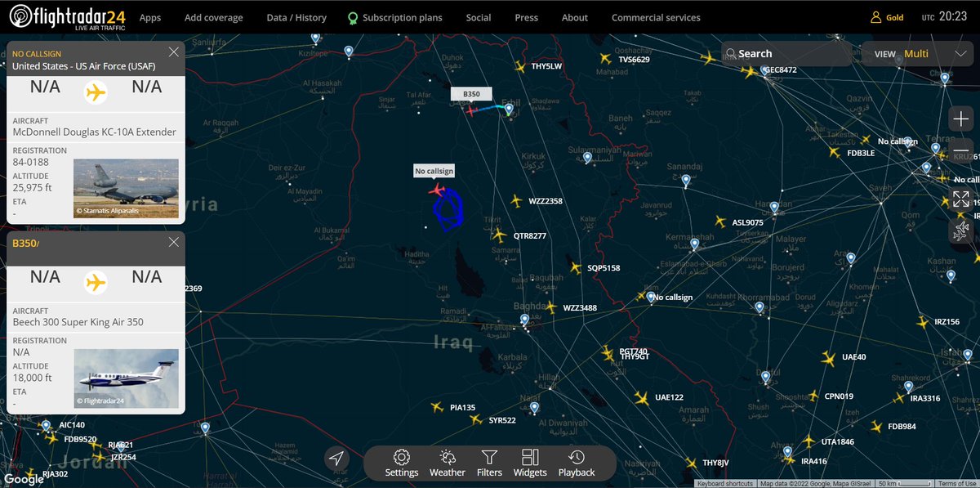980x488 pixels.
Task: Open Subscription plans menu item
Action: point(394,17)
